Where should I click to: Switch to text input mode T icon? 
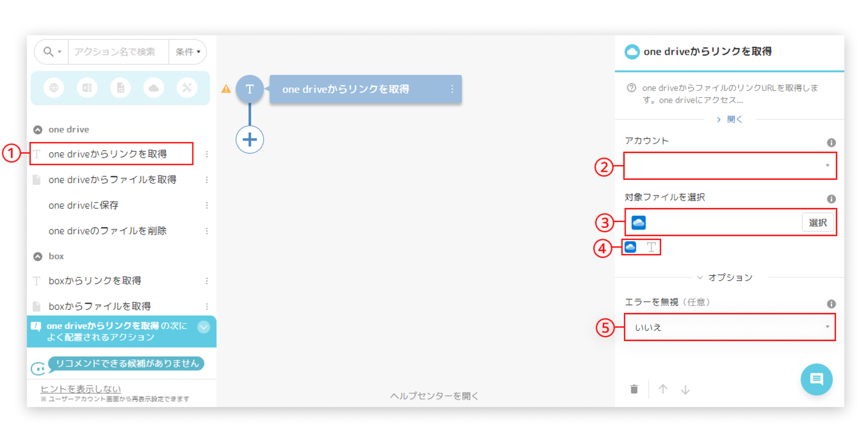(x=651, y=247)
